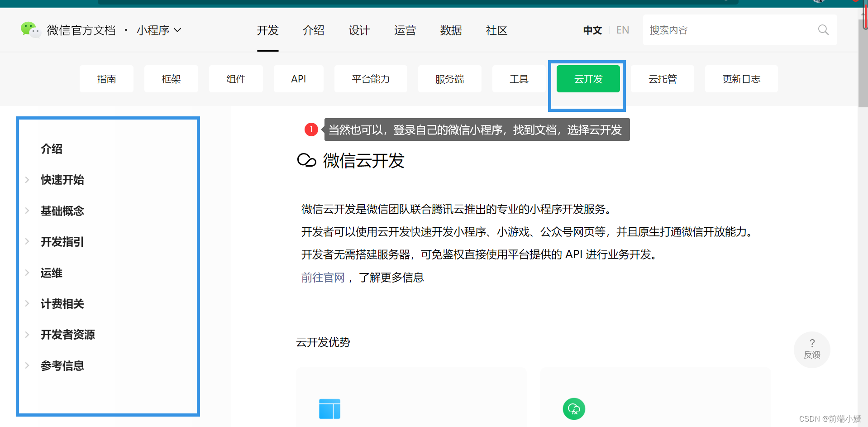
Task: Open the 社区 top menu
Action: tap(497, 30)
